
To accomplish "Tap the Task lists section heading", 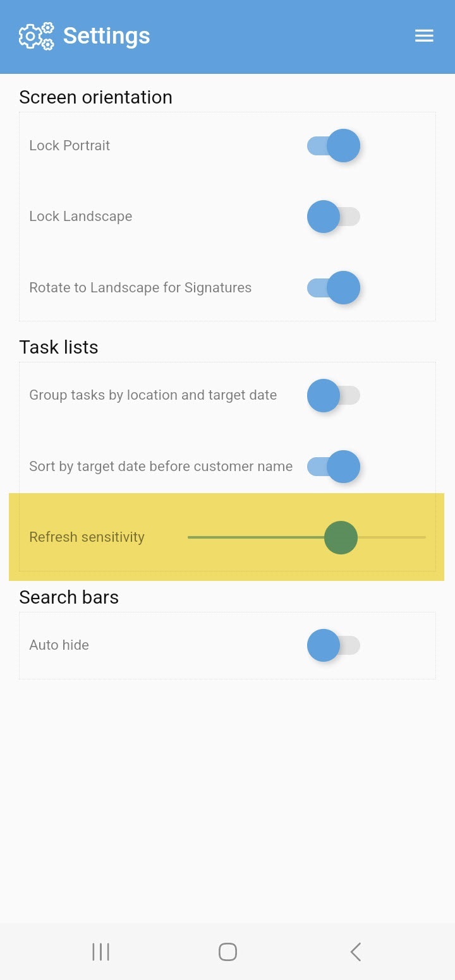I will [x=59, y=347].
